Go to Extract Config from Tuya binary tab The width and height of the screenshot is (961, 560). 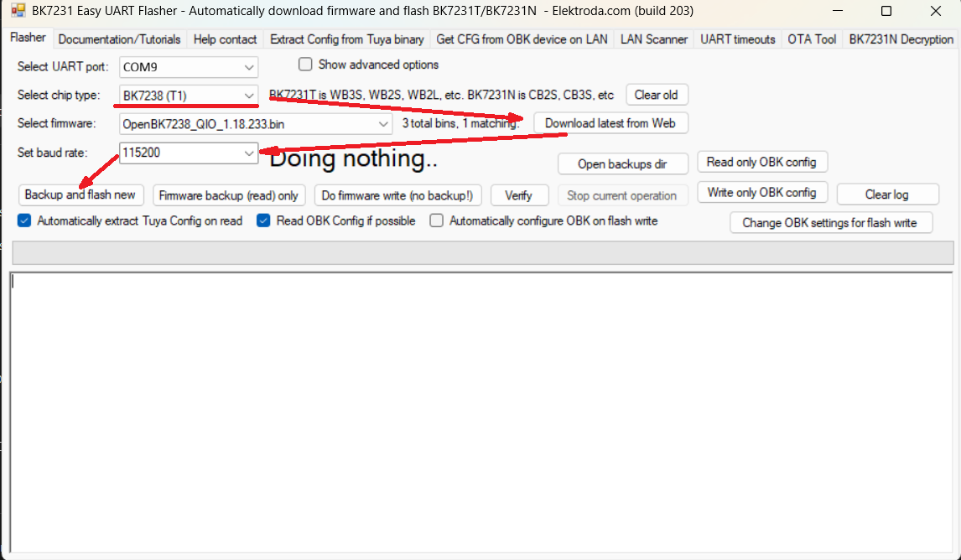347,39
